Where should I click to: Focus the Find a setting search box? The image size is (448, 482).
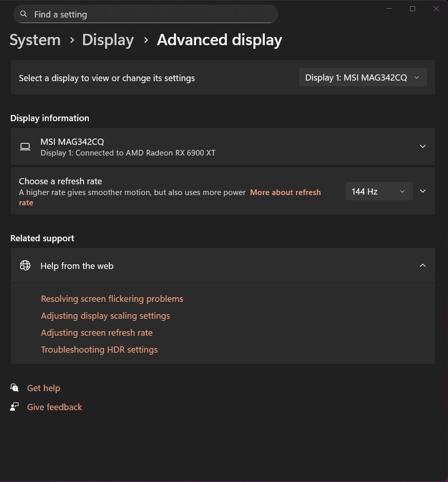(x=146, y=14)
